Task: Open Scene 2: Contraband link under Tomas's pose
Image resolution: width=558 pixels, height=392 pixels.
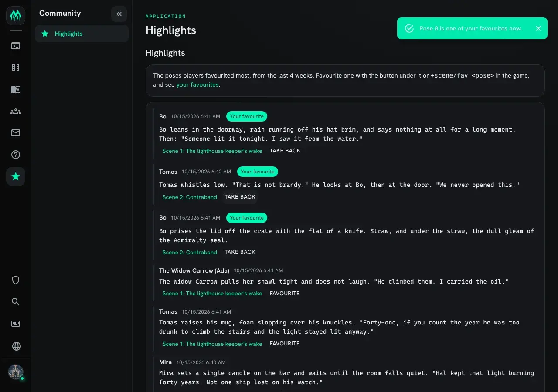Action: pyautogui.click(x=190, y=197)
